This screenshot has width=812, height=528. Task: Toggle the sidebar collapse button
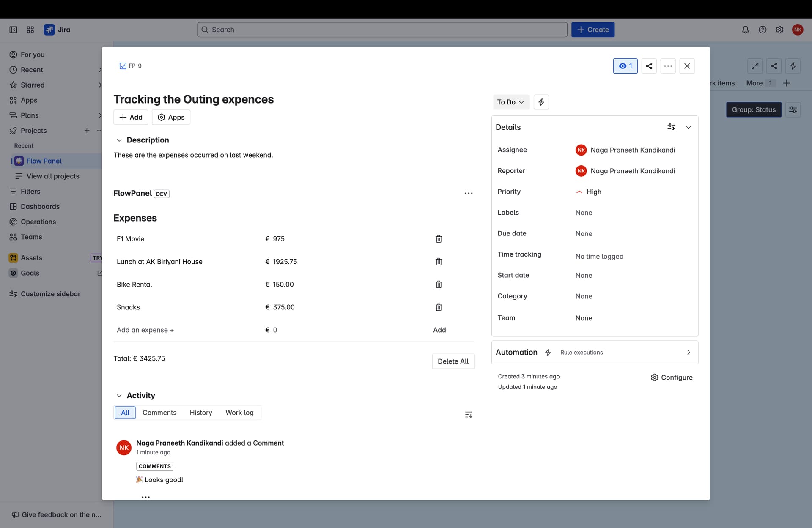click(x=13, y=30)
